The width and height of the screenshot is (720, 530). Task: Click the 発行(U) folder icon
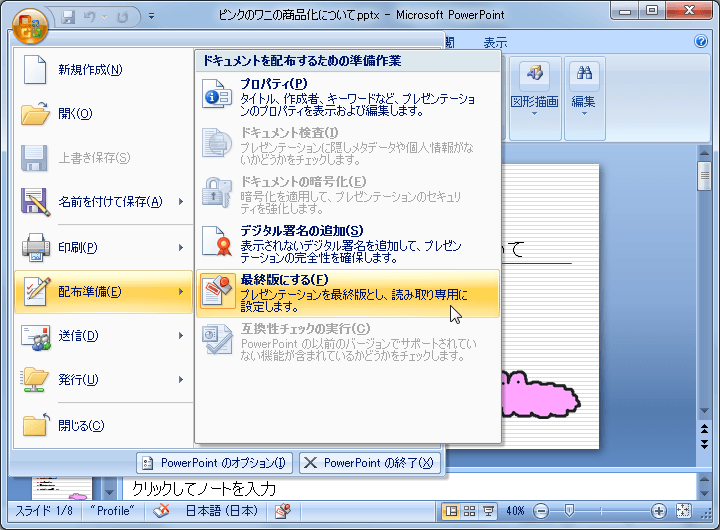click(34, 379)
